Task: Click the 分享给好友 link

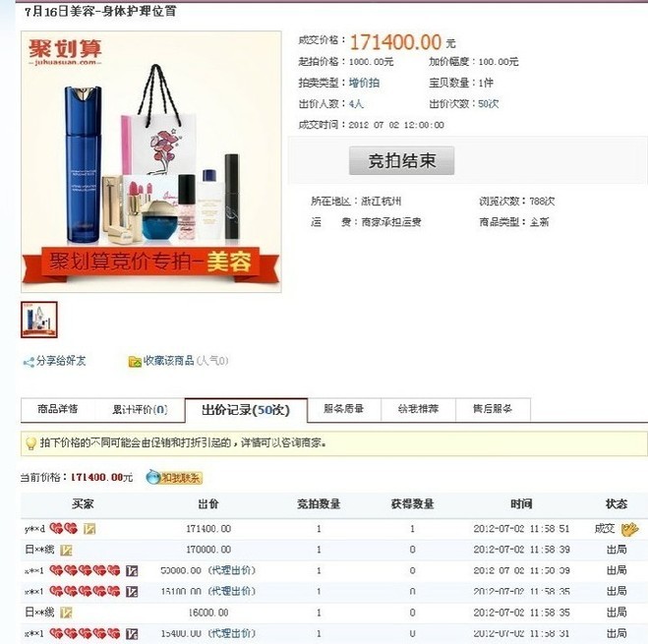Action: coord(61,361)
